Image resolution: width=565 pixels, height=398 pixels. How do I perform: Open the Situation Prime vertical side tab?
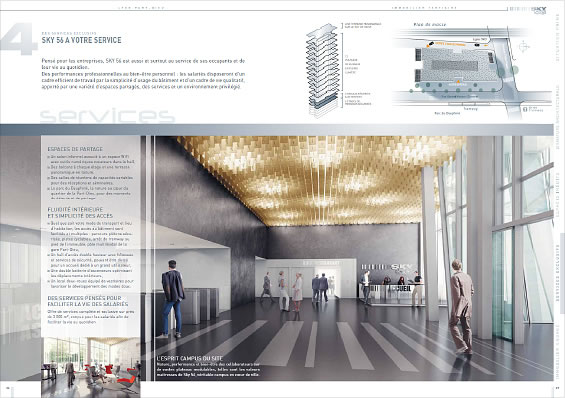(558, 38)
